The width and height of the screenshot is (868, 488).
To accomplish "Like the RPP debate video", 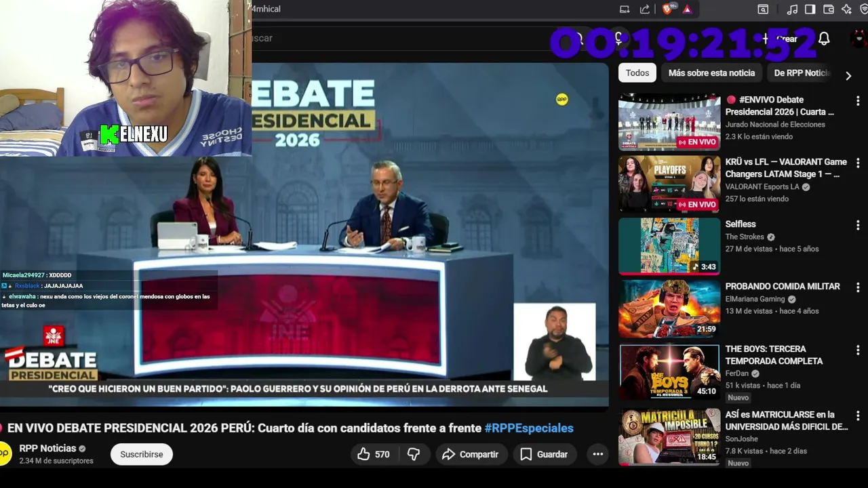I will click(373, 454).
